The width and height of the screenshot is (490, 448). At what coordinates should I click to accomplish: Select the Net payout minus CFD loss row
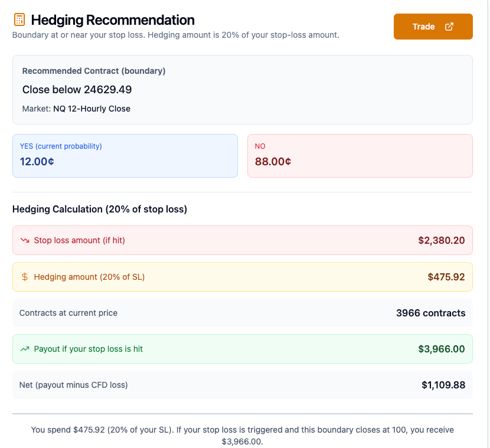pyautogui.click(x=242, y=385)
